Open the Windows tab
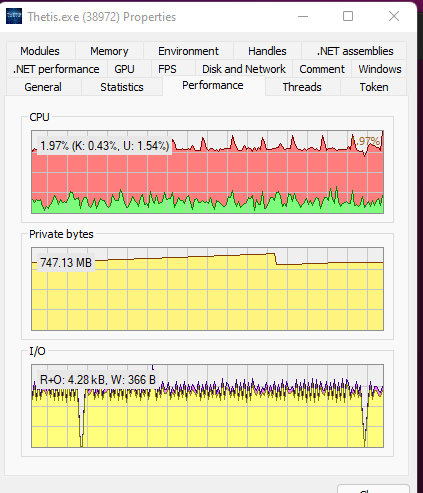Image resolution: width=423 pixels, height=493 pixels. (x=380, y=69)
